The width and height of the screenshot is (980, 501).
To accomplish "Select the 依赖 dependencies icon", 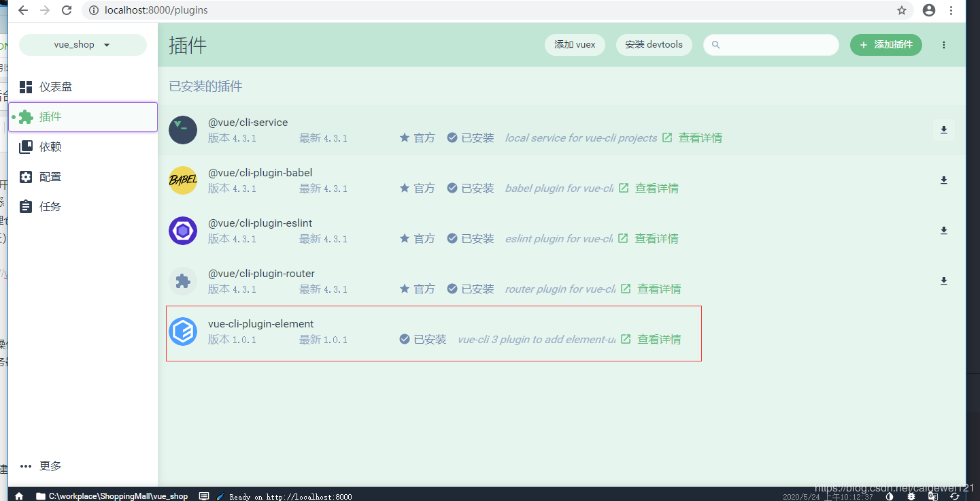I will coord(25,146).
